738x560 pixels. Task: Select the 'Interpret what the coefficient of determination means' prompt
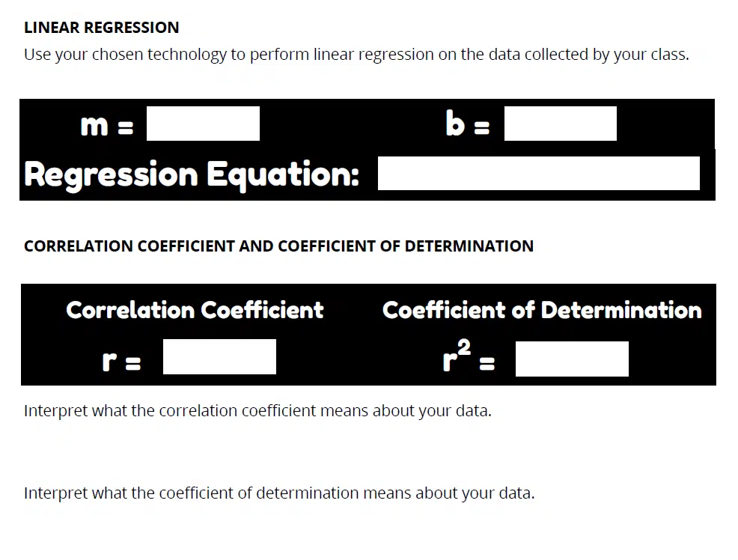point(279,493)
